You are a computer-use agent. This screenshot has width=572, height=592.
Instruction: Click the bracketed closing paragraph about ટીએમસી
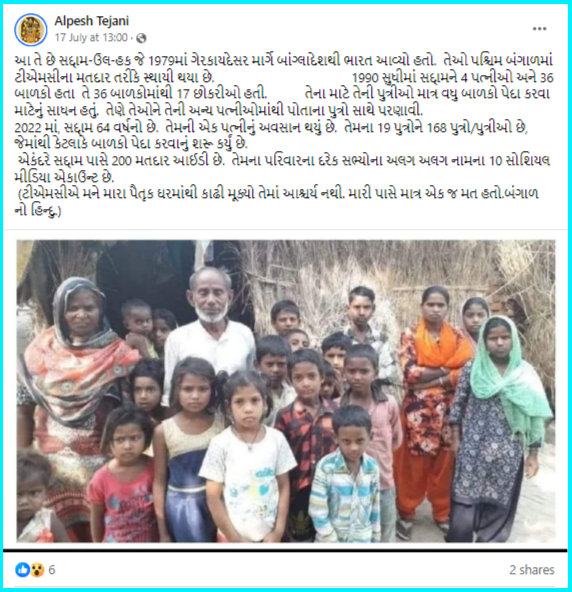pos(276,202)
